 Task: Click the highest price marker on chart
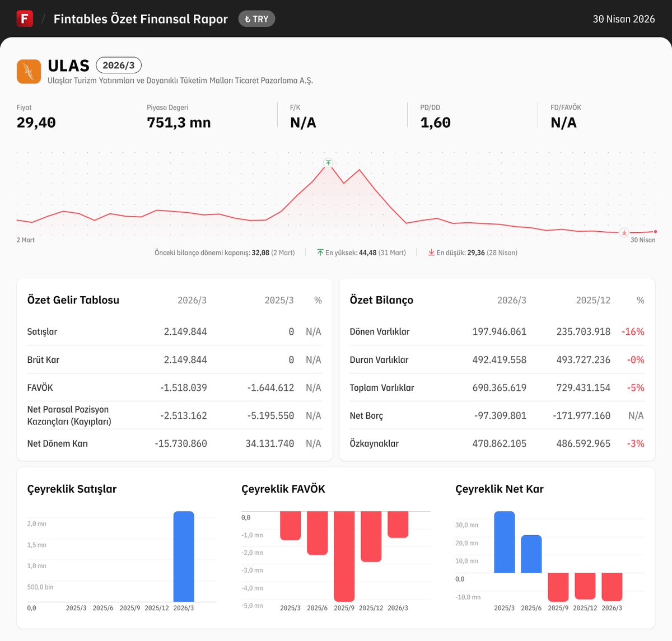pos(328,163)
